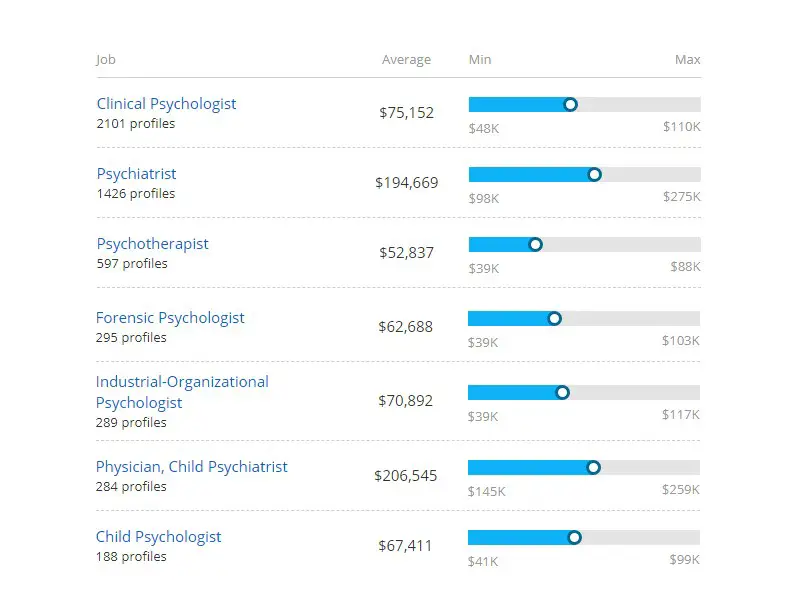The width and height of the screenshot is (800, 610).
Task: Select the Forensic Psychologist link
Action: coord(170,318)
